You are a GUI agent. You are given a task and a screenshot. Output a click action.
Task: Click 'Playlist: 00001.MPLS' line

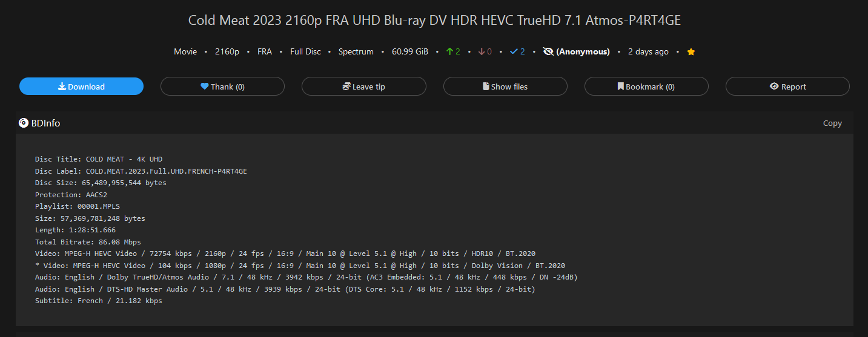(78, 206)
